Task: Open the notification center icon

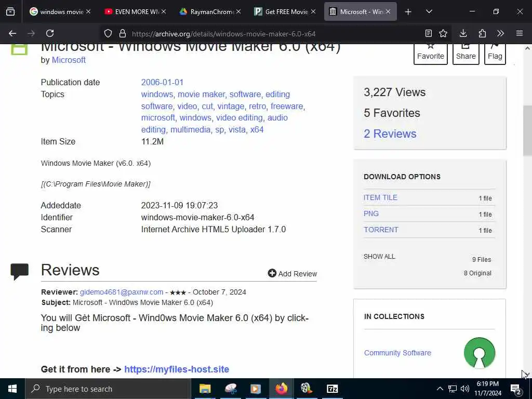Action: click(x=516, y=390)
